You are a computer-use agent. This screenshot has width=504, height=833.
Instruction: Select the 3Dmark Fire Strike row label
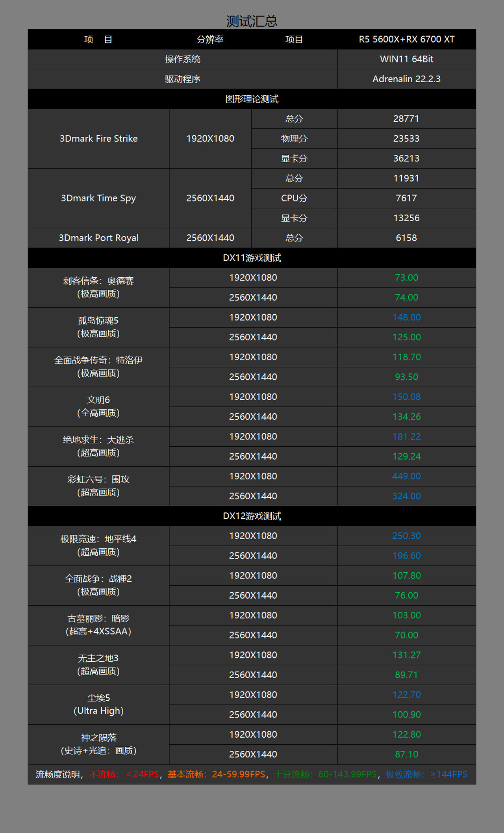pos(98,139)
